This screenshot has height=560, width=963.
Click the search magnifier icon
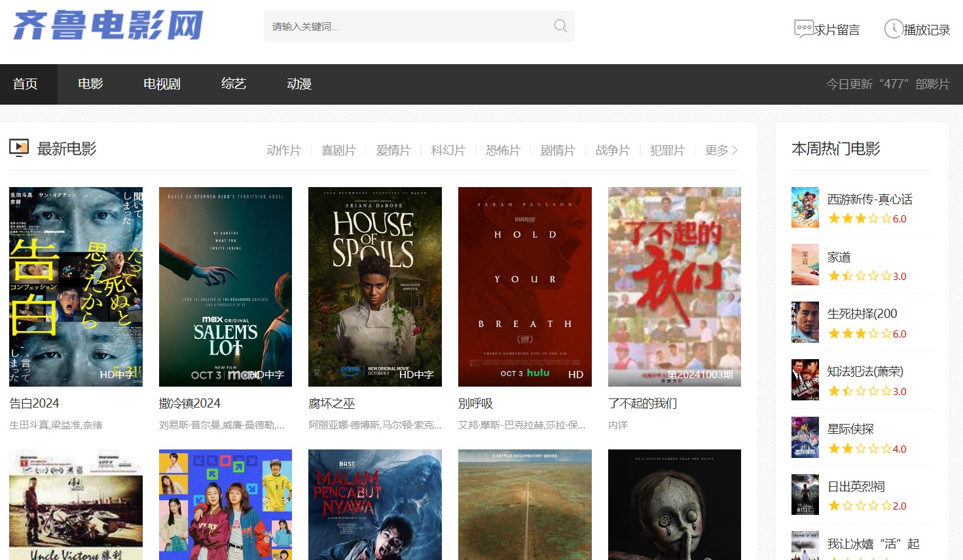(x=560, y=26)
